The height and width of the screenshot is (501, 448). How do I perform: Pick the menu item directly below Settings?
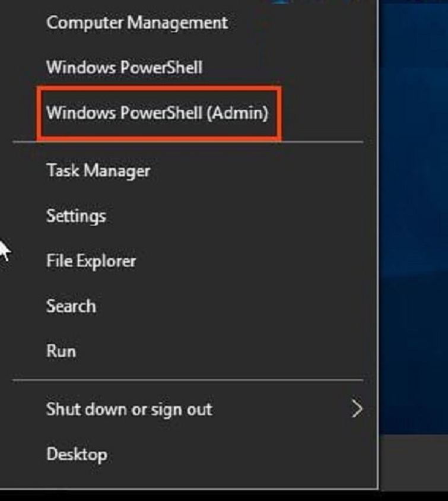coord(91,261)
